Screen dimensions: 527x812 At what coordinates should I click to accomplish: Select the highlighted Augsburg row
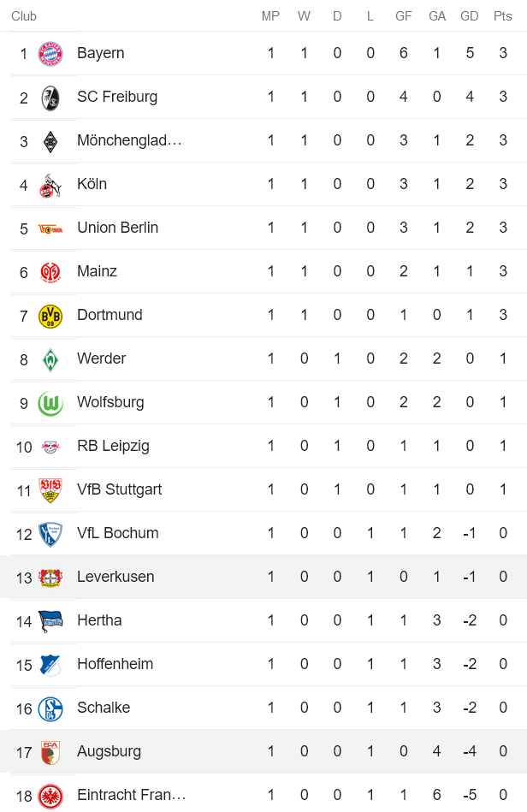pyautogui.click(x=257, y=750)
